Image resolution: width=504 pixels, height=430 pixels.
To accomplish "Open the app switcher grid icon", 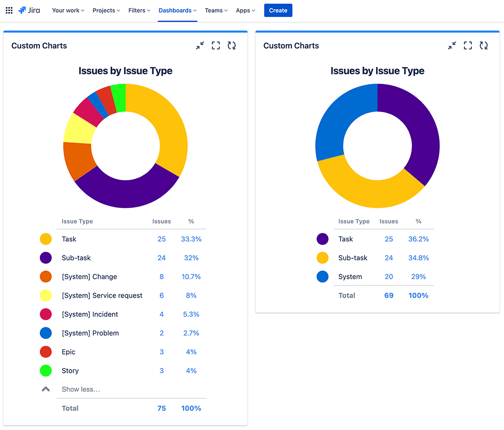I will (9, 10).
